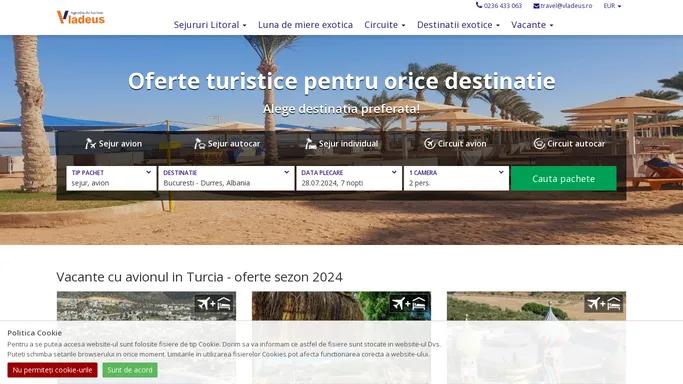This screenshot has width=683, height=384.
Task: Click the travel@vladeus.ro email link
Action: tap(566, 6)
